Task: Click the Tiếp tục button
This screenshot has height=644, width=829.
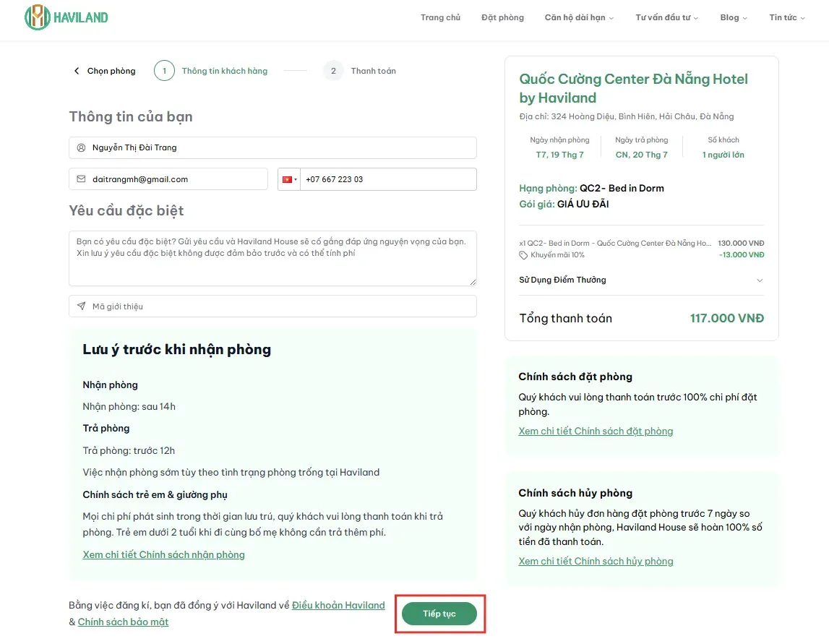Action: pyautogui.click(x=439, y=614)
